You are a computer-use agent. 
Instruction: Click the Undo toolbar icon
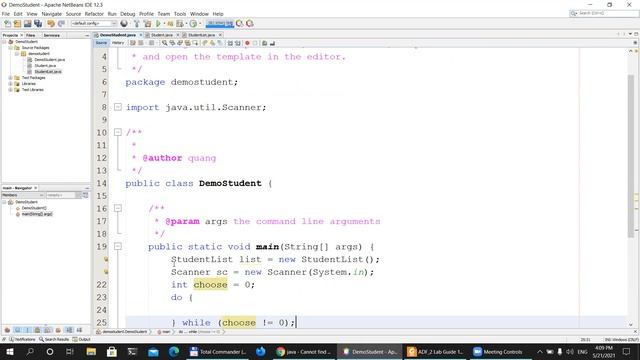[x=51, y=24]
